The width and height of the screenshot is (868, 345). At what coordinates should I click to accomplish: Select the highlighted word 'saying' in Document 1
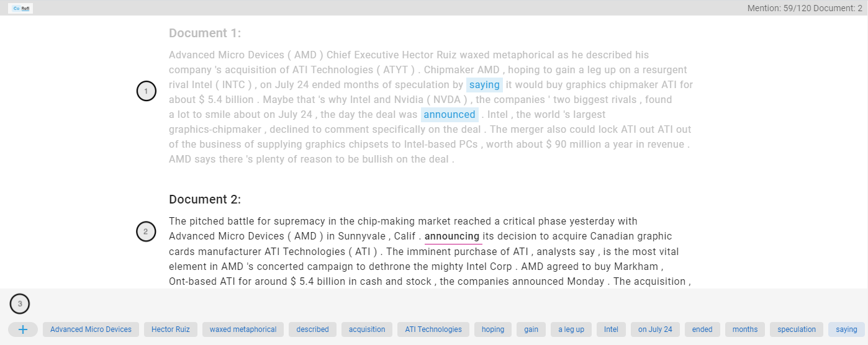tap(484, 85)
